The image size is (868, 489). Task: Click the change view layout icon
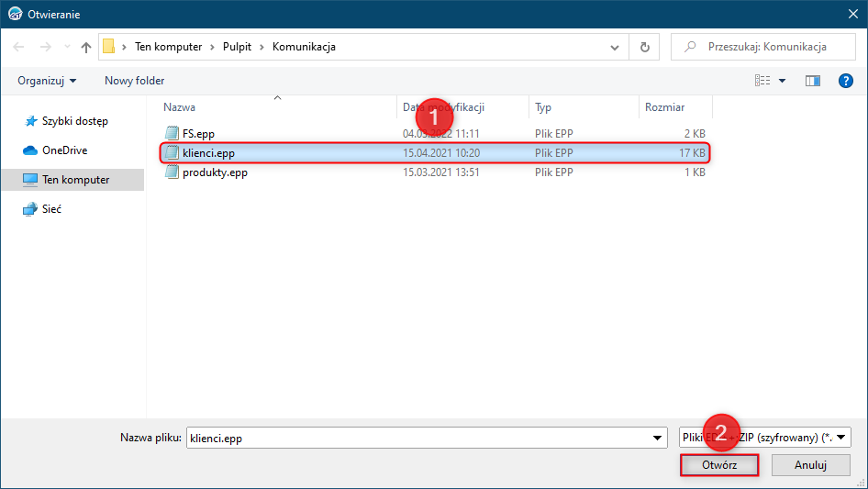[x=762, y=81]
